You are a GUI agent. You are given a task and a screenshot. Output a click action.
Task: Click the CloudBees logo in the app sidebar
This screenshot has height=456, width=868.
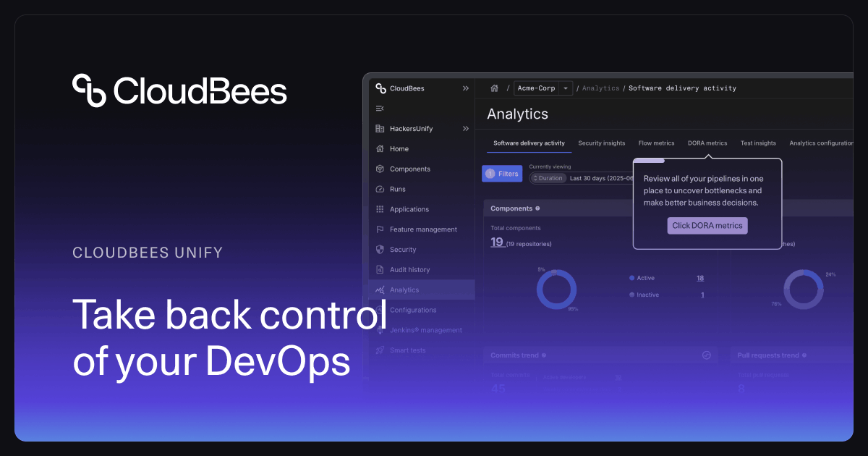(380, 88)
